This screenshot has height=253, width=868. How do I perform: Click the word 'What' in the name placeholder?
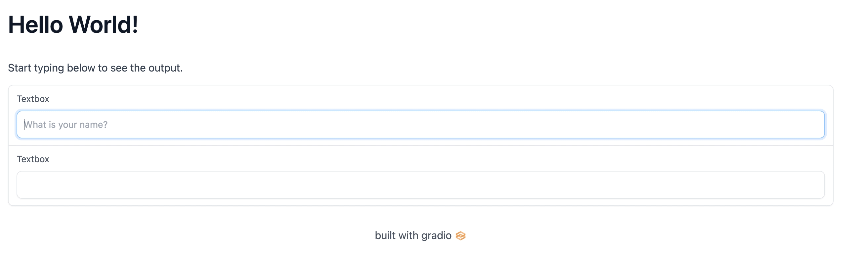pyautogui.click(x=35, y=125)
